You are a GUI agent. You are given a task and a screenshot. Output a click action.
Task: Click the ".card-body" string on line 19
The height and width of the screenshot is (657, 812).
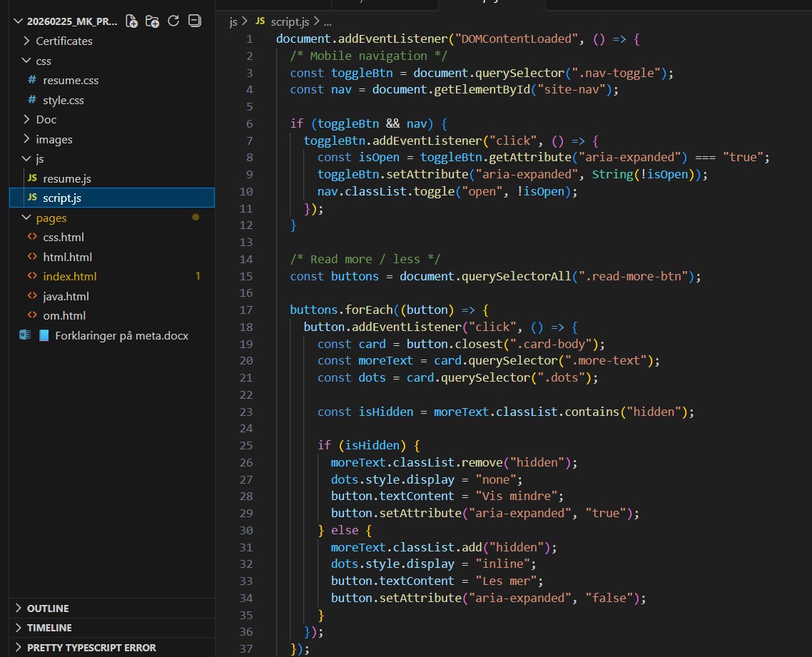(x=551, y=344)
